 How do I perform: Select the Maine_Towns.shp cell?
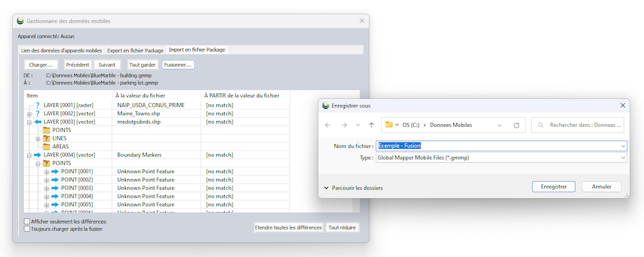pos(156,113)
